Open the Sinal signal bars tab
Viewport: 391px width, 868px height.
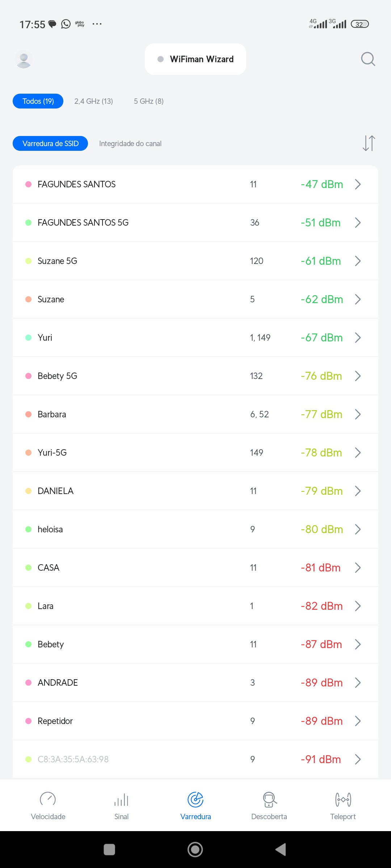(121, 806)
